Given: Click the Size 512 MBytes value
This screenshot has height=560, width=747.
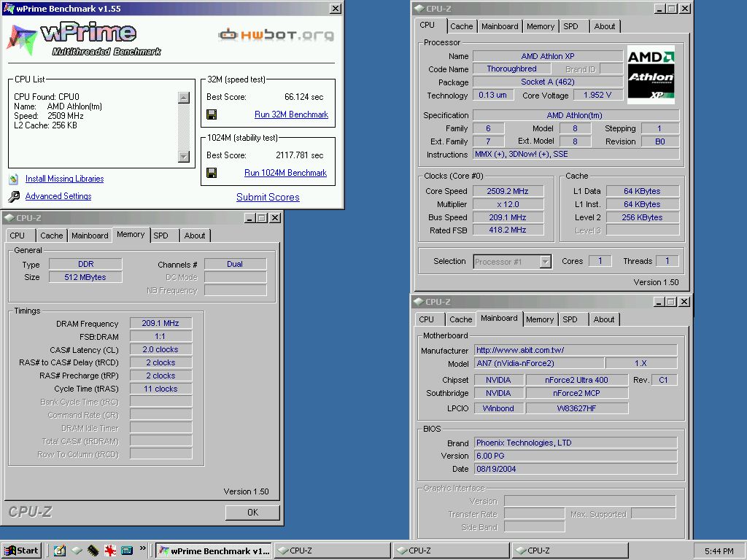Looking at the screenshot, I should pyautogui.click(x=85, y=277).
